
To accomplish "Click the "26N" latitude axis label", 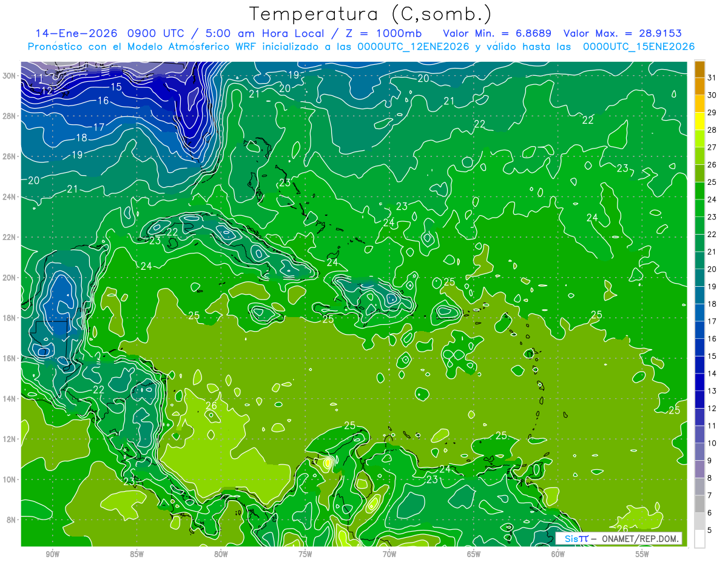I will [x=10, y=156].
